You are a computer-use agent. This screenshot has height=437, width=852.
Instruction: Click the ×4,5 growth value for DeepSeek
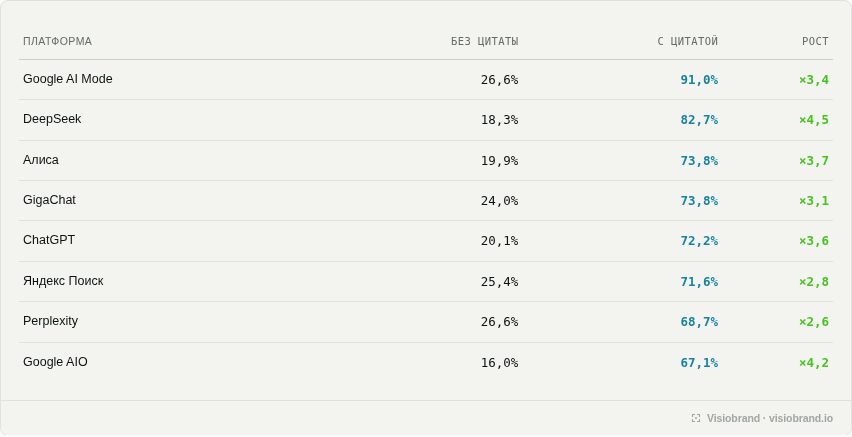coord(813,120)
